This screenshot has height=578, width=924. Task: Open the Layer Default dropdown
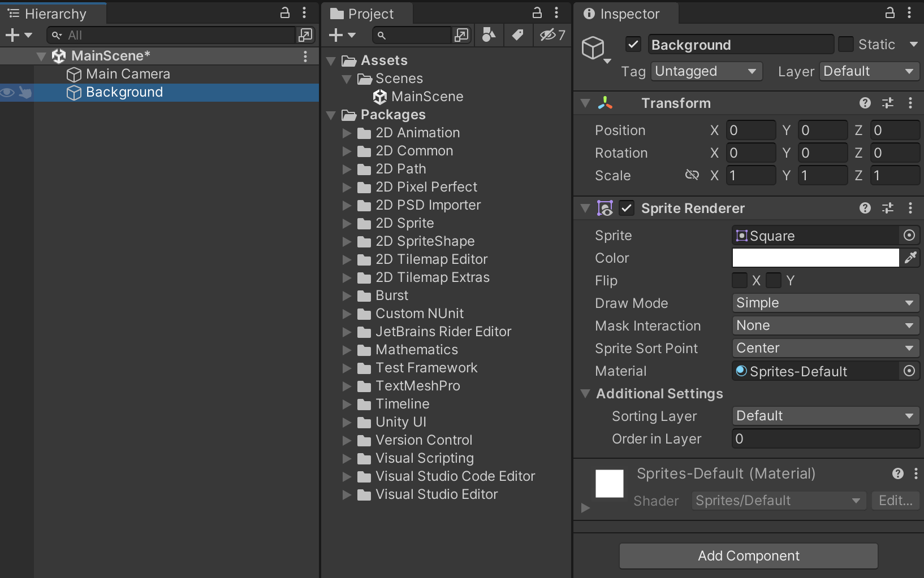pos(869,71)
